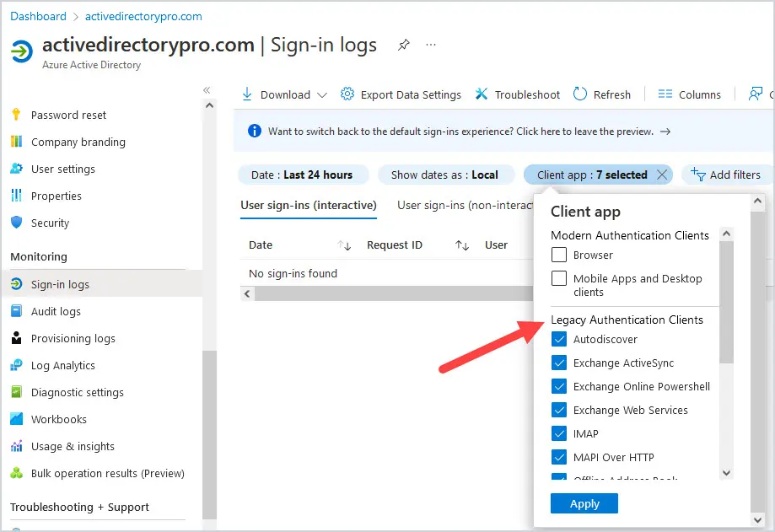Click the sidebar scroll up arrow
Image resolution: width=775 pixels, height=532 pixels.
coord(210,105)
